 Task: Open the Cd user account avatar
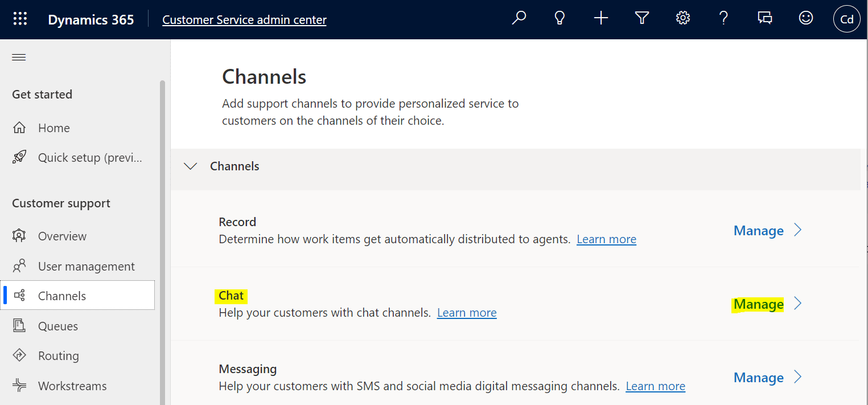[846, 19]
